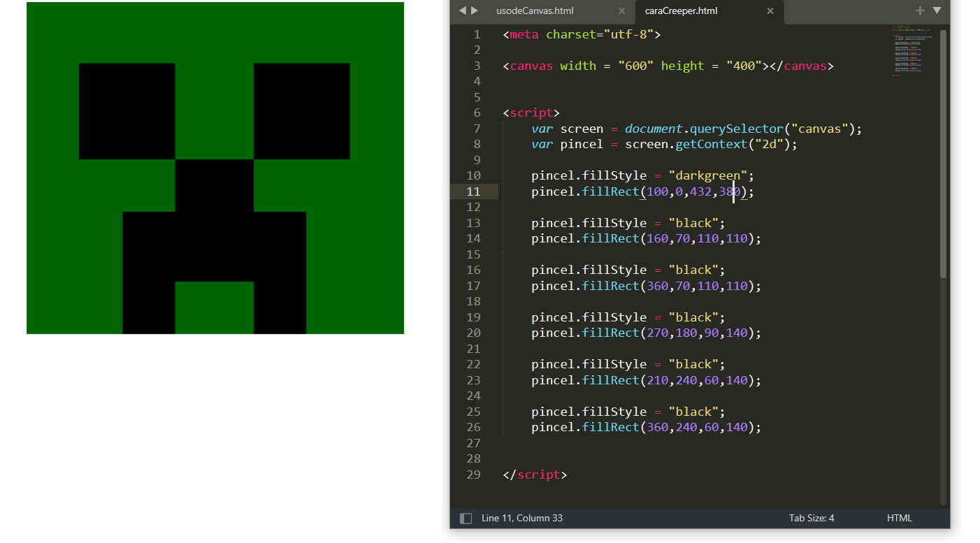Click canvas width value "600"
The height and width of the screenshot is (543, 980).
637,66
